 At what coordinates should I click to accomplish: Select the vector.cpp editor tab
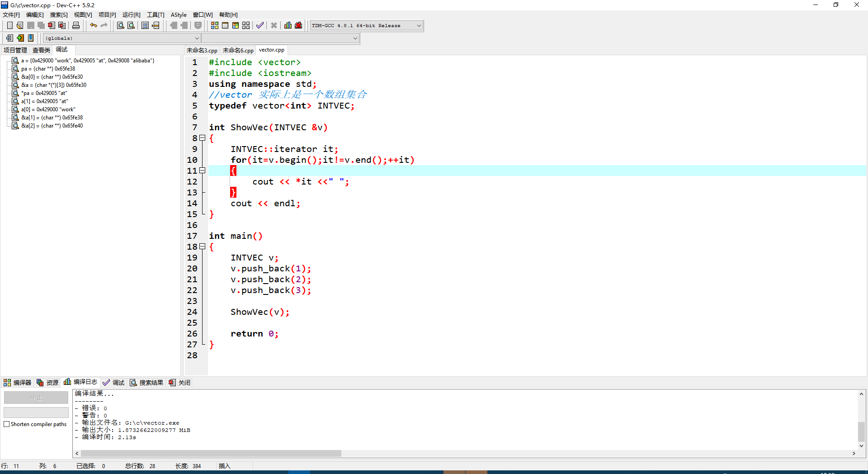272,50
